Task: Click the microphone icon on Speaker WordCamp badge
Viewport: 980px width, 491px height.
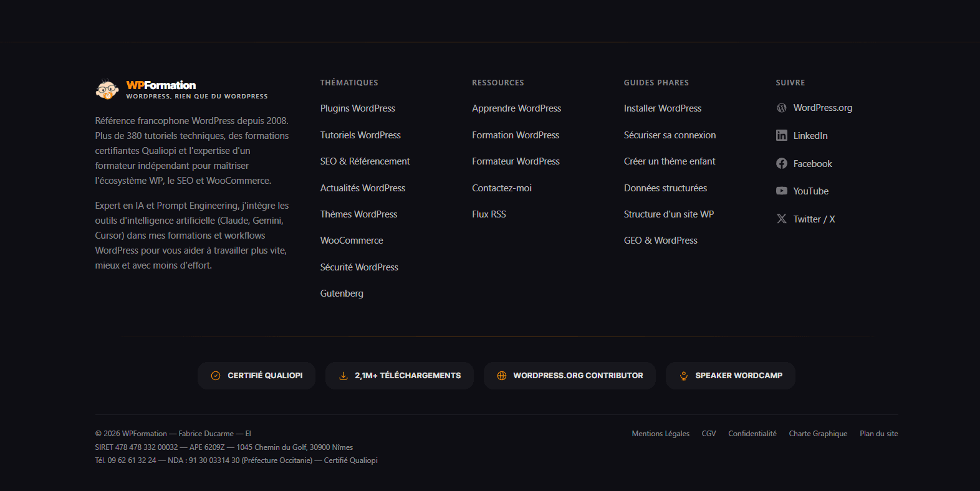Action: pyautogui.click(x=683, y=376)
